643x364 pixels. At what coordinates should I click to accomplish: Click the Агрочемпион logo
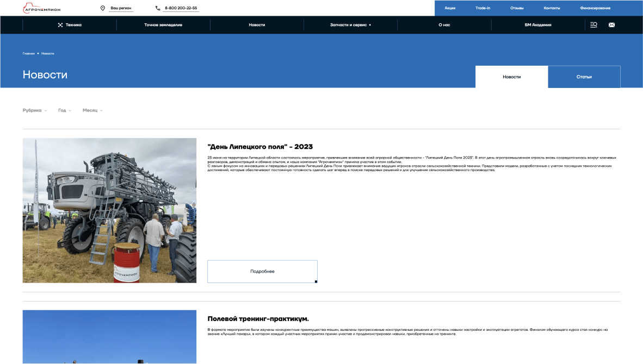click(42, 8)
